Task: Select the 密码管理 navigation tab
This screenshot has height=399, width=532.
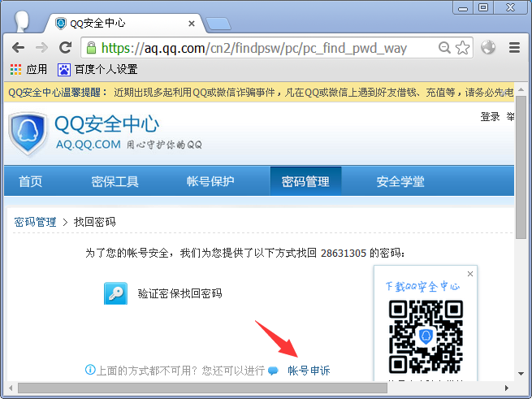Action: click(x=305, y=181)
